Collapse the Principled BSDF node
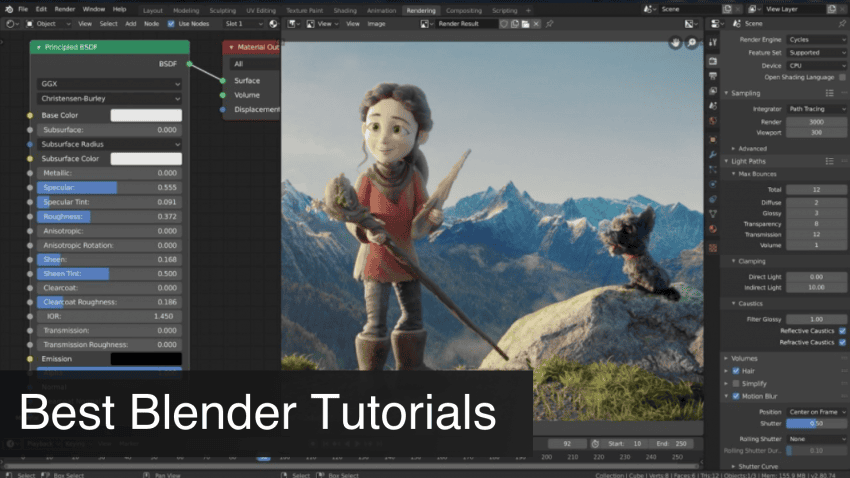850x478 pixels. 38,48
